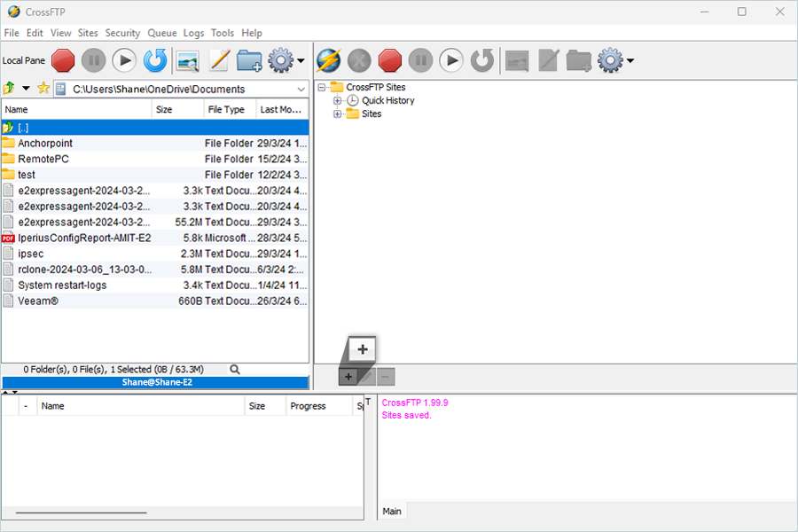Screen dimensions: 798x532
Task: Open the Queue menu
Action: tap(162, 33)
